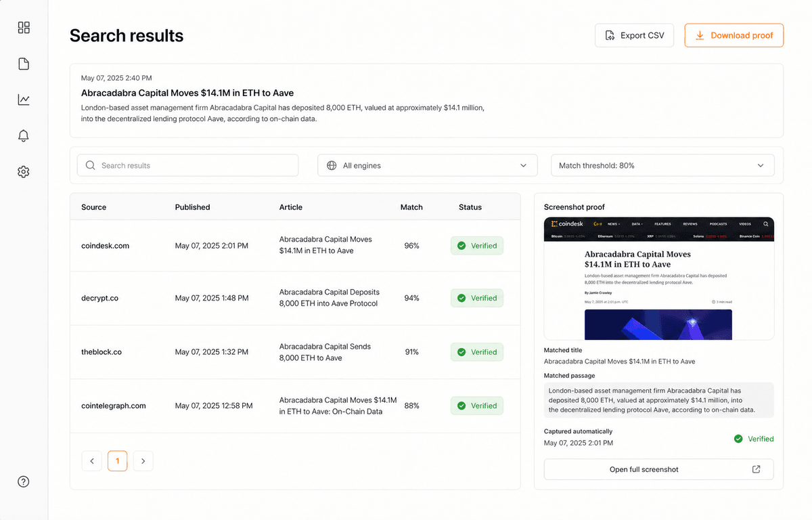Open the analytics chart icon in sidebar
This screenshot has height=520, width=812.
point(24,100)
